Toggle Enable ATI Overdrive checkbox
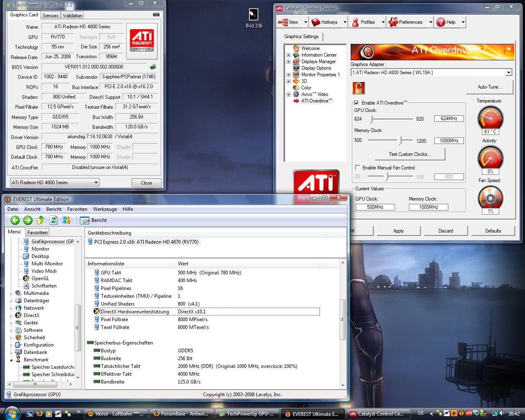 pos(356,103)
